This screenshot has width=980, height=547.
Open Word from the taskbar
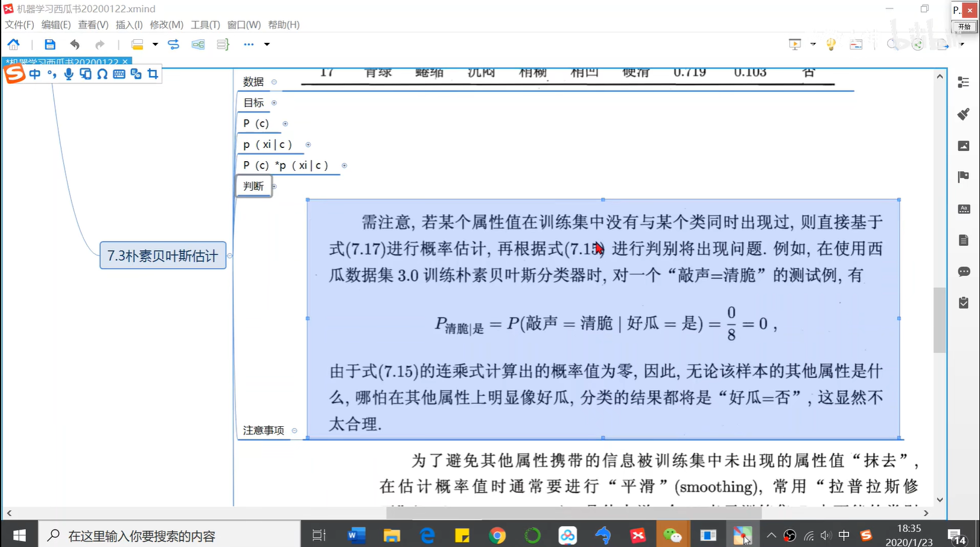[357, 536]
